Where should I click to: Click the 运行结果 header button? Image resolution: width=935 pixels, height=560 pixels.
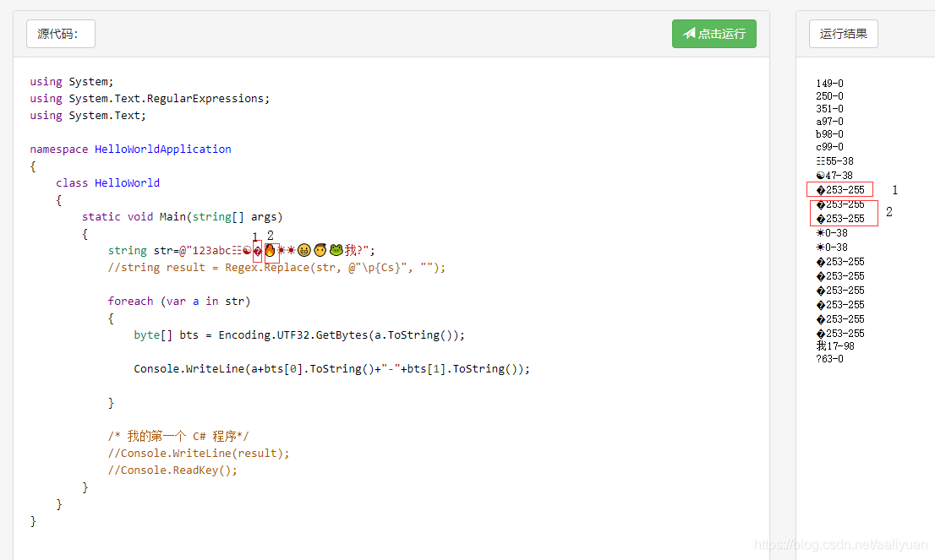pos(843,34)
